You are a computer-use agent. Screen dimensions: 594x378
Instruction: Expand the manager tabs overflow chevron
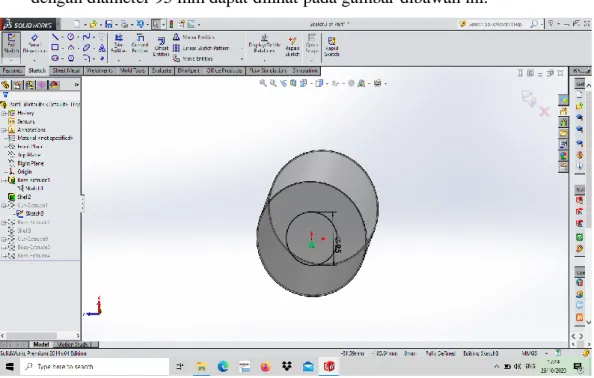click(x=76, y=85)
